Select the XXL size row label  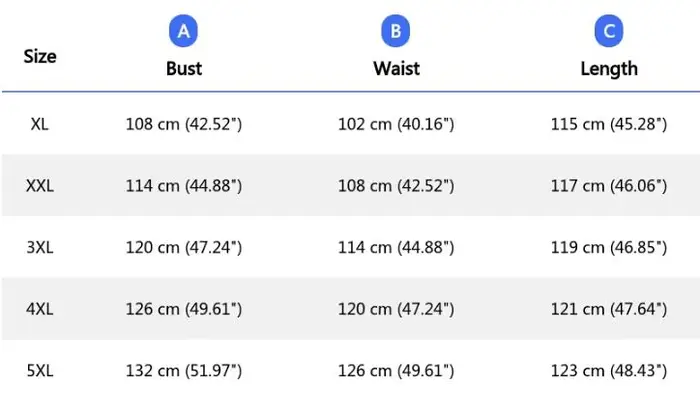[x=40, y=186]
